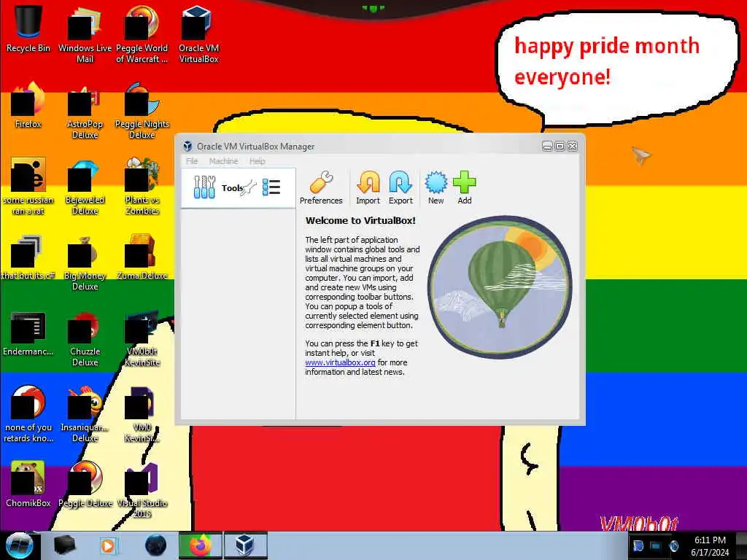Image resolution: width=747 pixels, height=560 pixels.
Task: Select AstroPop Deluxe desktop icon
Action: click(x=85, y=111)
